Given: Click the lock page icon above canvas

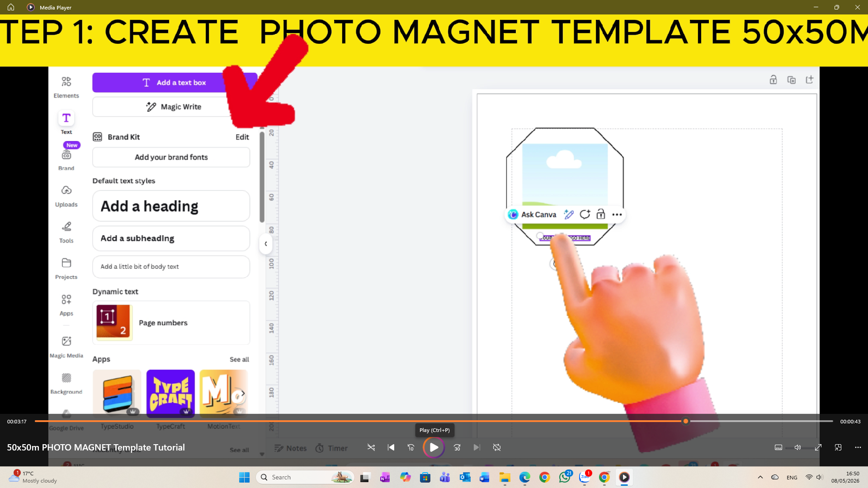Looking at the screenshot, I should click(773, 80).
